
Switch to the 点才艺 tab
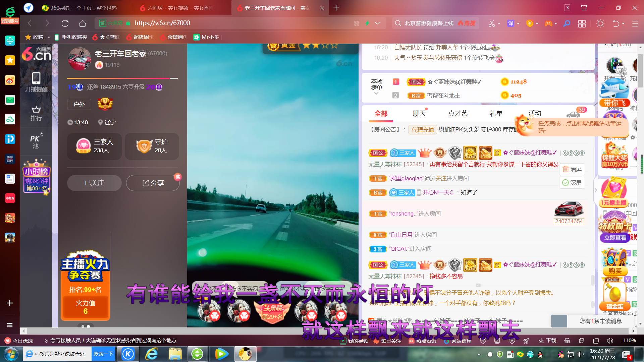[458, 114]
